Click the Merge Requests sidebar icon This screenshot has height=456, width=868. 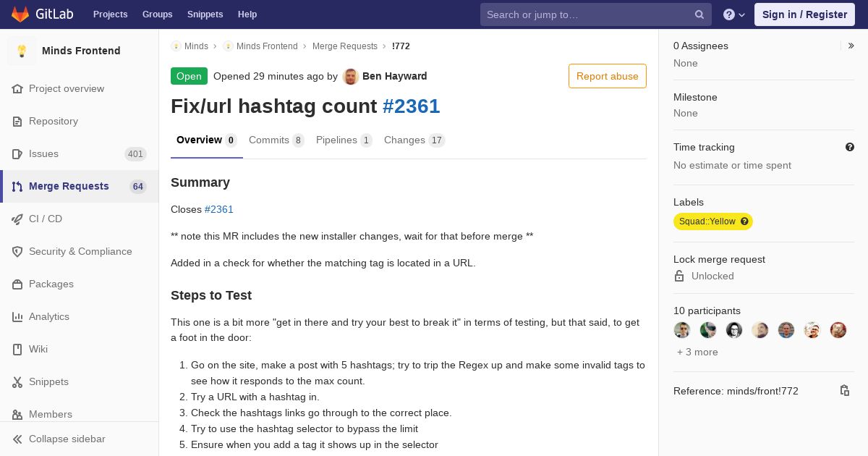[x=17, y=186]
